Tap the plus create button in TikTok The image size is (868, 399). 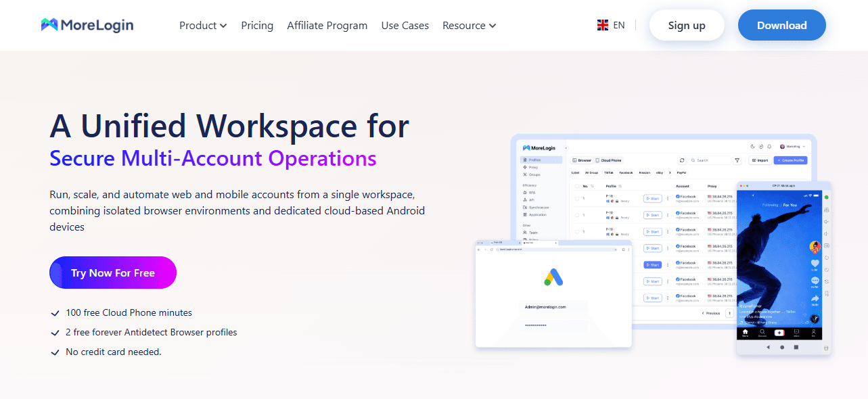(779, 333)
